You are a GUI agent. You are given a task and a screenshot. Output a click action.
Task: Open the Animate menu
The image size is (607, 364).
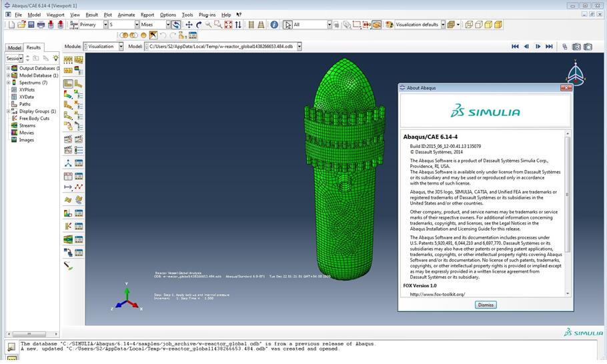[x=126, y=15]
